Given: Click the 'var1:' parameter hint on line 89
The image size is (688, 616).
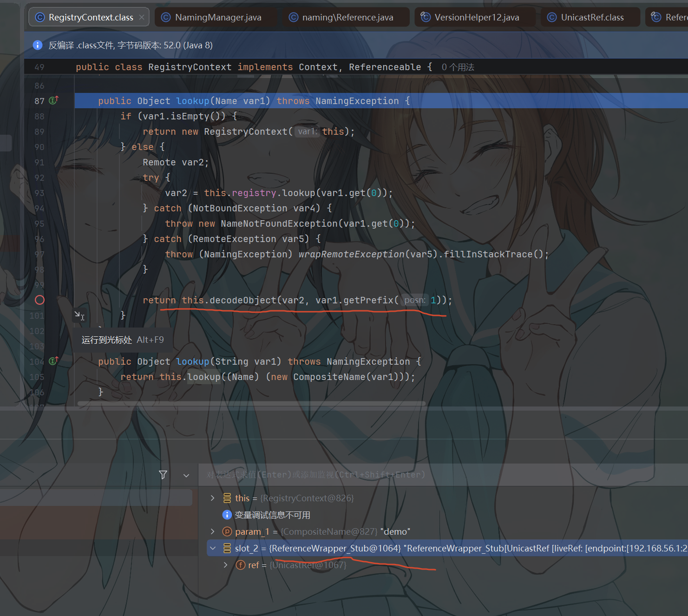Looking at the screenshot, I should coord(308,131).
